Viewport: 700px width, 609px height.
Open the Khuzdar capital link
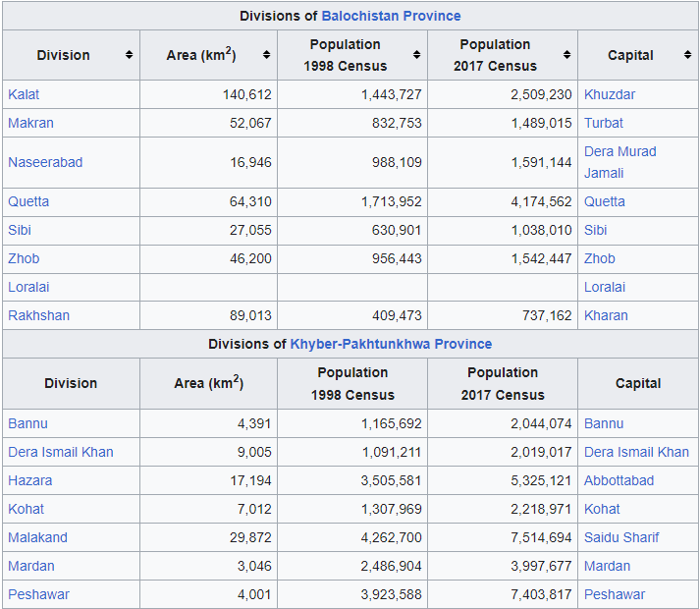coord(610,94)
